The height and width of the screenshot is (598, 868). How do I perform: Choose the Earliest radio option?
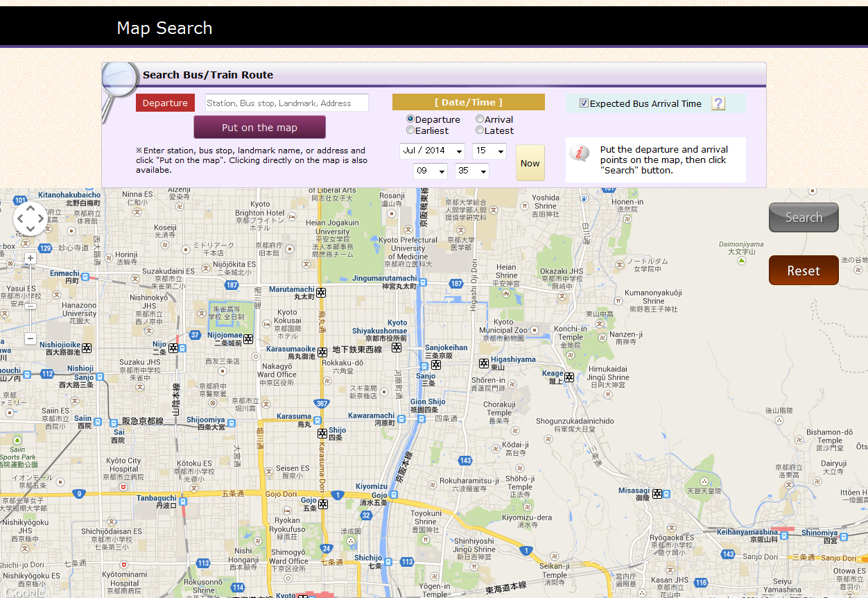[410, 130]
